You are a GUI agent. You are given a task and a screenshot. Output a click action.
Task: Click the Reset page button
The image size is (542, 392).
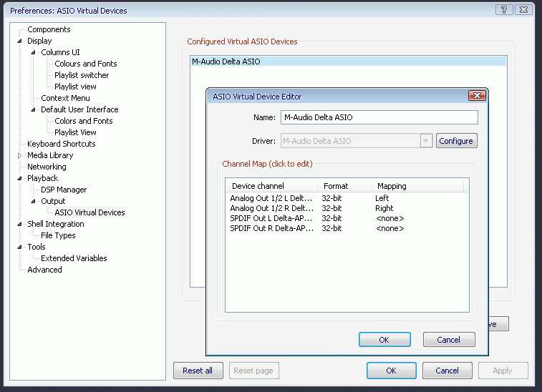[253, 371]
